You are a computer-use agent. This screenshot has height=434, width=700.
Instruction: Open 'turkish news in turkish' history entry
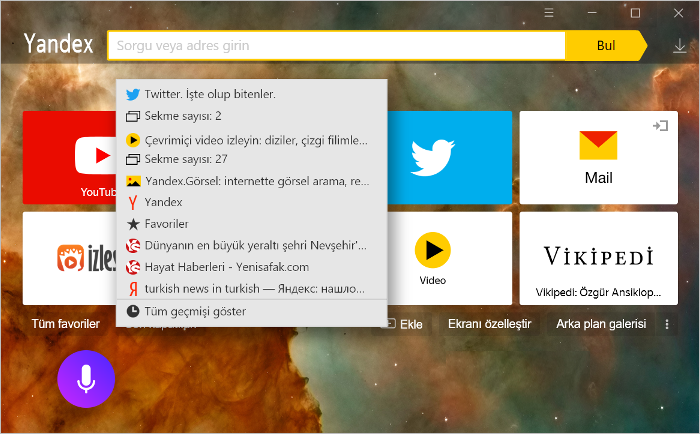(251, 289)
